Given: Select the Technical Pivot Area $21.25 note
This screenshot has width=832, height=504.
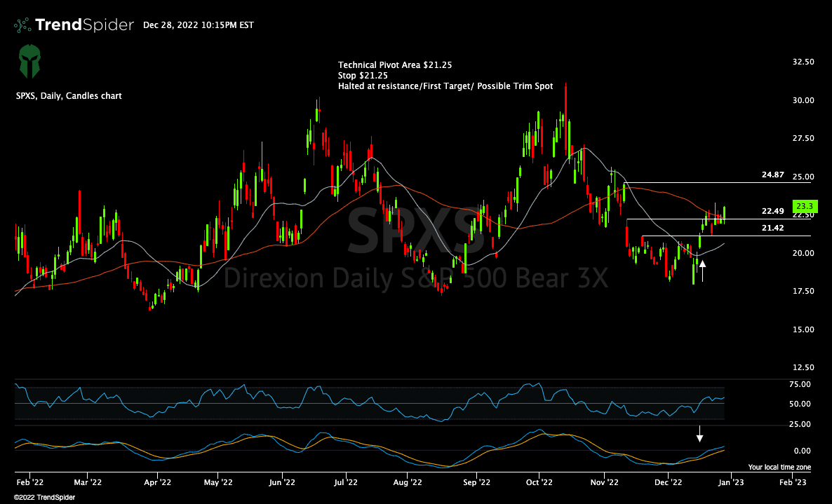Looking at the screenshot, I should coord(395,65).
